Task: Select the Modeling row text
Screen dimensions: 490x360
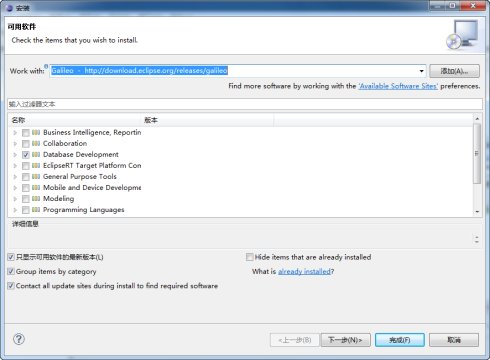Action: pos(59,199)
